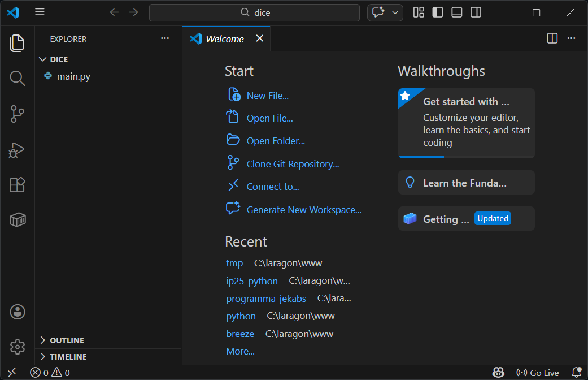588x380 pixels.
Task: Open notifications via the bell icon
Action: pyautogui.click(x=577, y=372)
